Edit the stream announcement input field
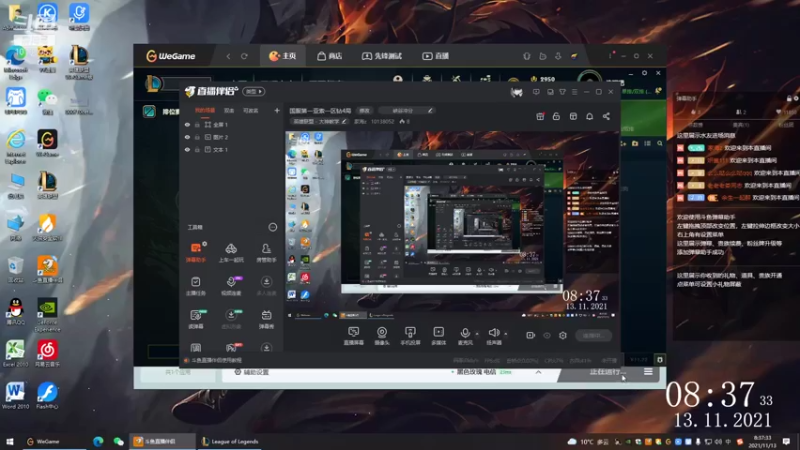The width and height of the screenshot is (800, 450). pos(408,110)
